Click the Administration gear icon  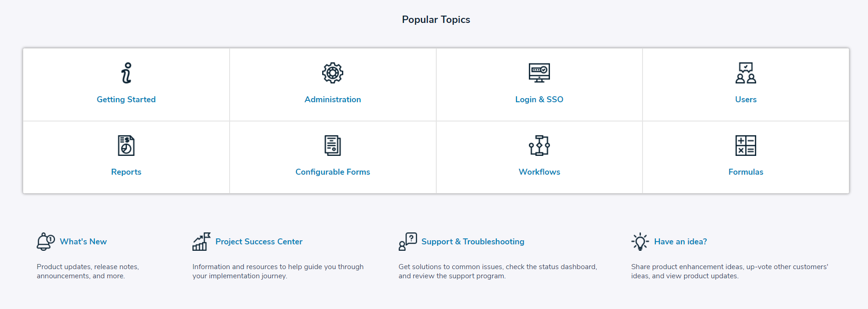333,73
